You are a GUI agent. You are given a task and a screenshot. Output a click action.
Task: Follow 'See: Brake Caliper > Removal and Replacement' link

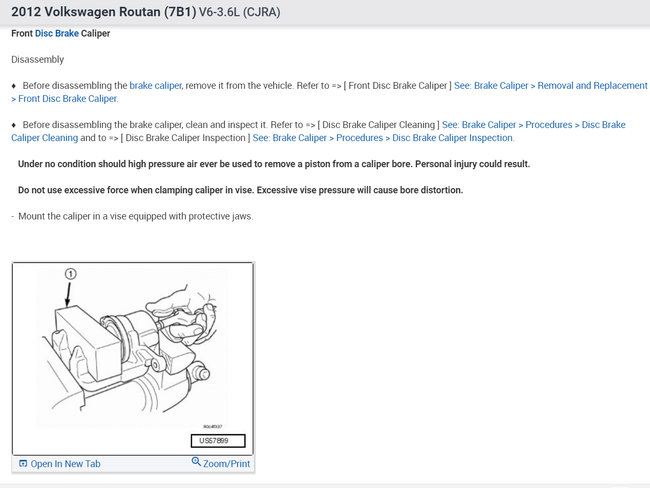[x=551, y=85]
